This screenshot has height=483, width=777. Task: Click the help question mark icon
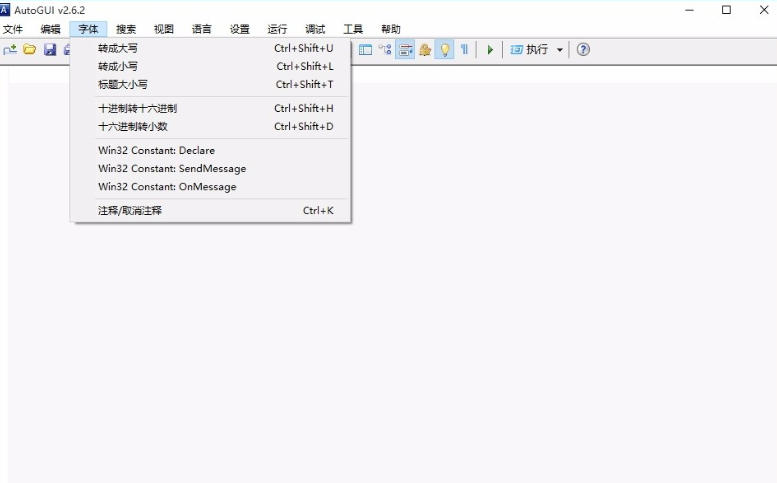pos(583,50)
